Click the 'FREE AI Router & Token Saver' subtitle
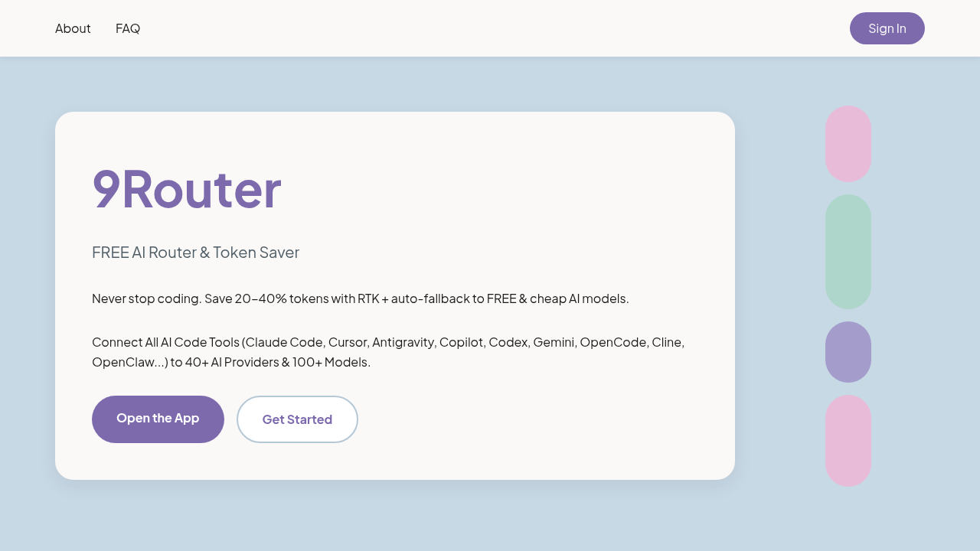980x551 pixels. point(195,253)
